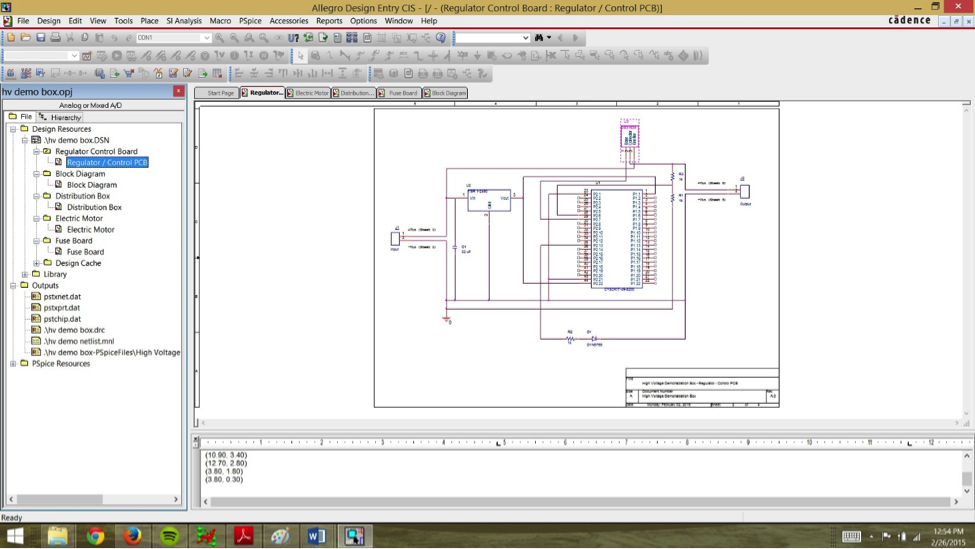Collapse the hv demo box.DSN node
Viewport: 975px width, 549px height.
pos(25,140)
